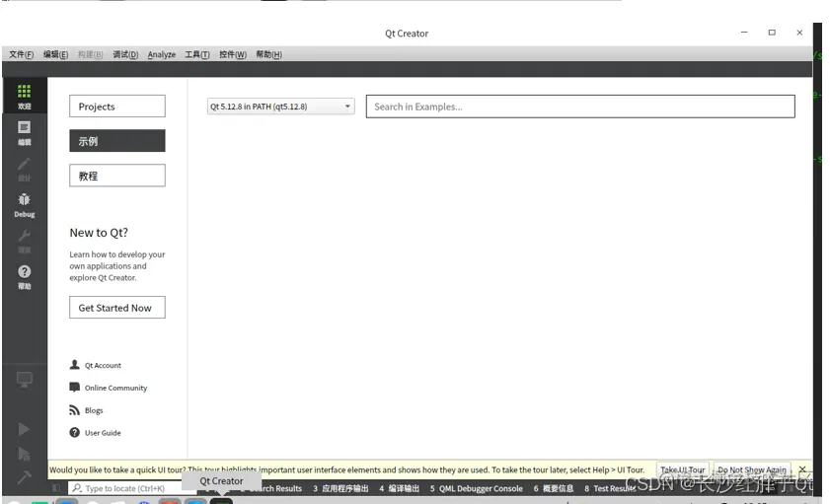Open the 构建(B) menu

point(90,54)
